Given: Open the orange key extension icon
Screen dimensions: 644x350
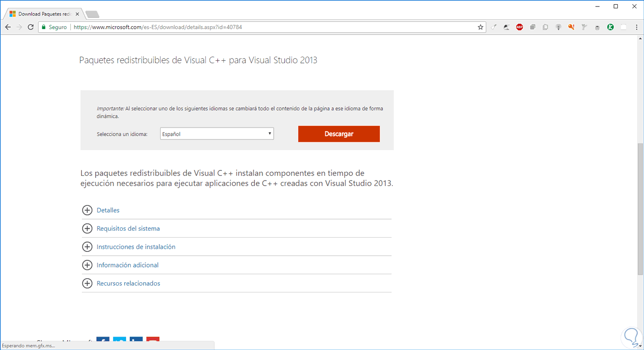Looking at the screenshot, I should coord(571,27).
